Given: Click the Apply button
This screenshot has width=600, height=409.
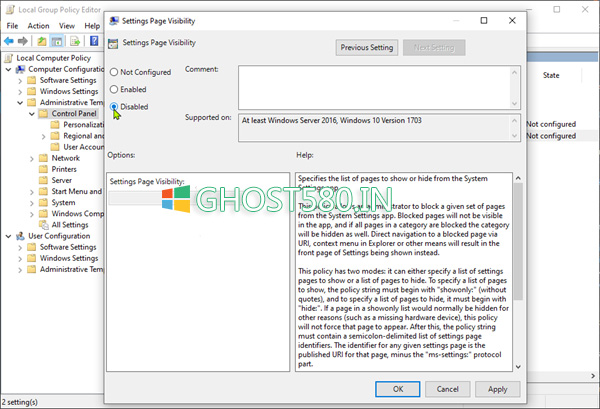Looking at the screenshot, I should 497,389.
